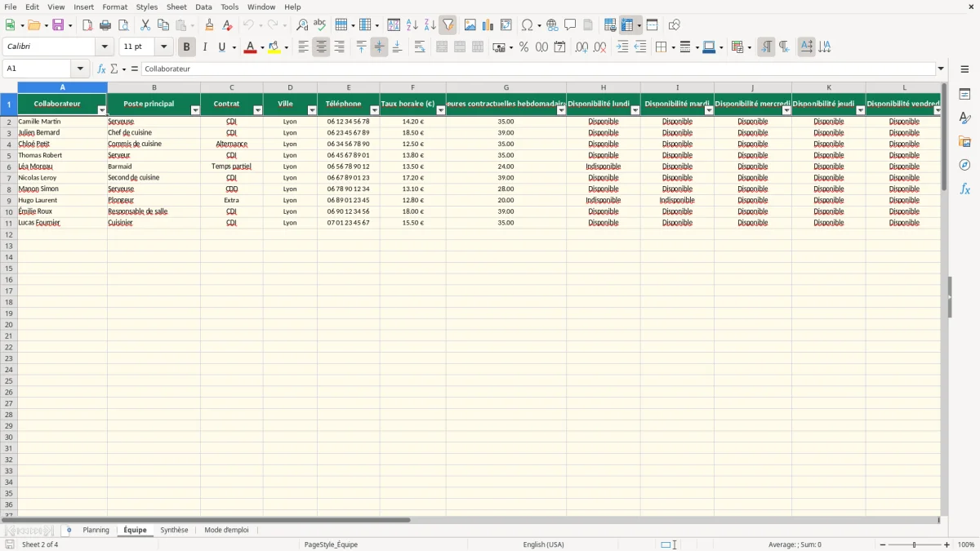This screenshot has width=980, height=551.
Task: Click the Format as Percent icon
Action: [x=524, y=47]
